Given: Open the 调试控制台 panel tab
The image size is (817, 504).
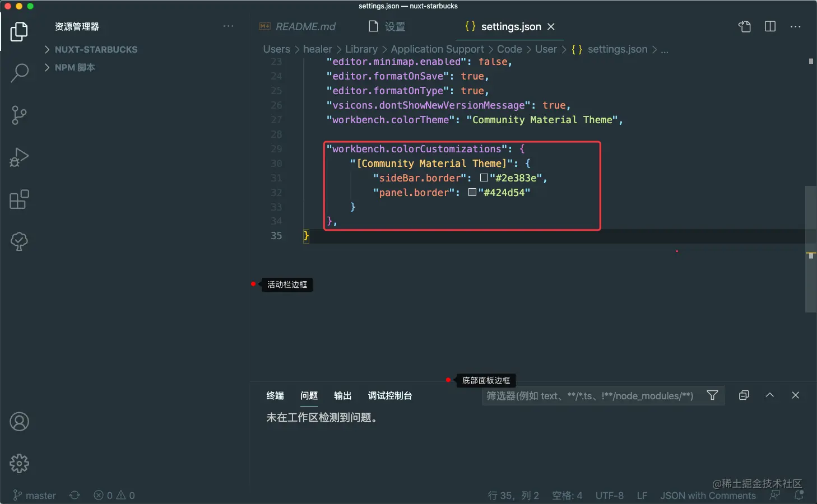Looking at the screenshot, I should pyautogui.click(x=390, y=396).
